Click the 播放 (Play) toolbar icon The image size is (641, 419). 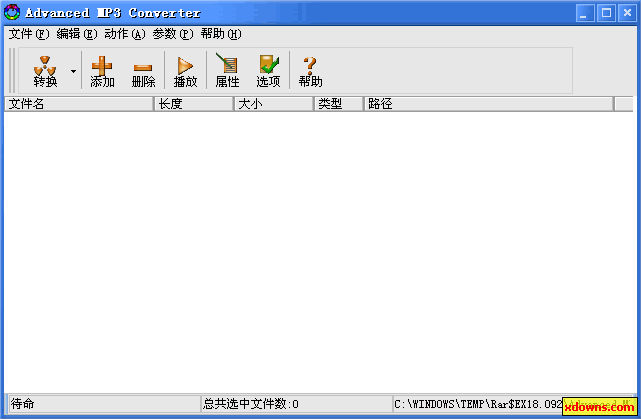click(185, 71)
